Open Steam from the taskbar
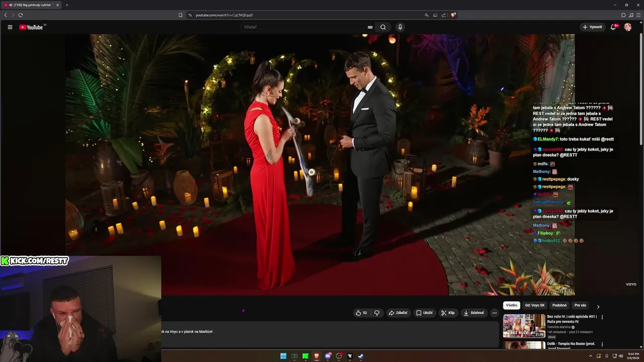Viewport: 644px width, 362px height. (x=361, y=356)
